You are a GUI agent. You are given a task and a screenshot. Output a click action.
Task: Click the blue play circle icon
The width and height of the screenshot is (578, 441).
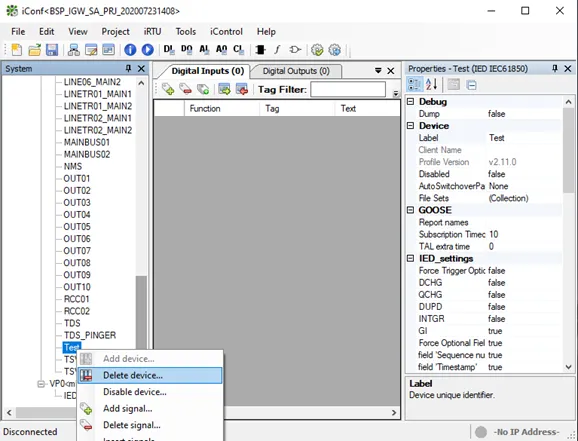(148, 50)
